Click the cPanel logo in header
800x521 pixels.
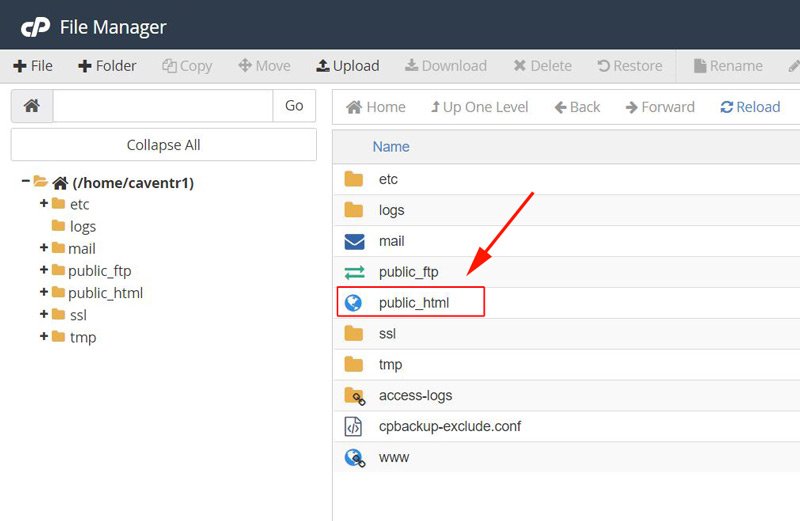pos(35,27)
